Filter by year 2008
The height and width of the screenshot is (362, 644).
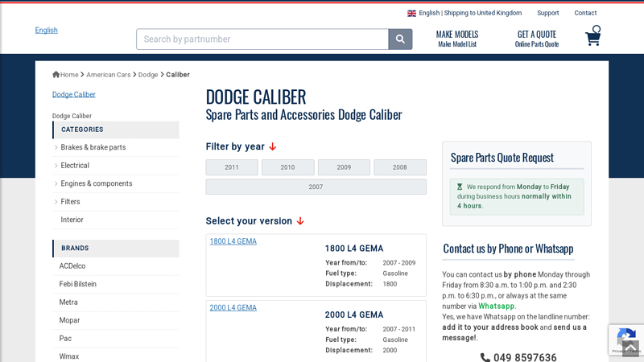[400, 167]
